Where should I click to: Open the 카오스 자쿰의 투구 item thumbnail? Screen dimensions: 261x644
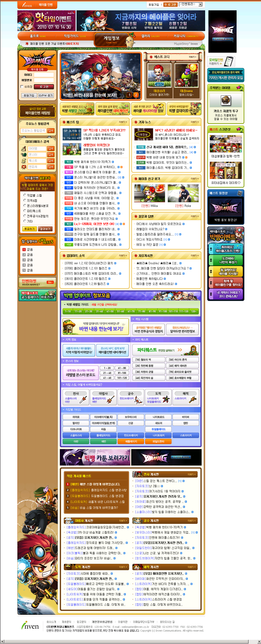point(226,100)
